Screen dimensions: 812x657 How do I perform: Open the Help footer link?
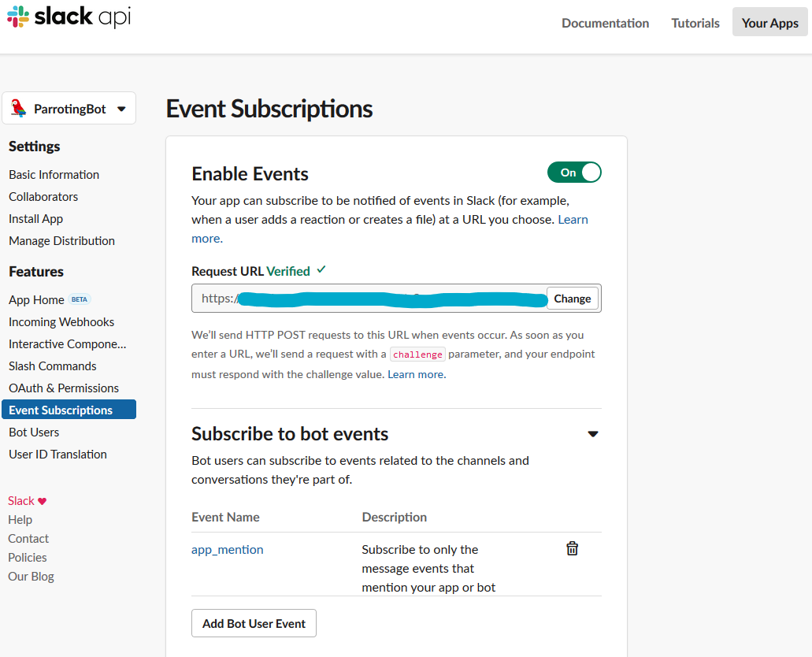click(20, 520)
